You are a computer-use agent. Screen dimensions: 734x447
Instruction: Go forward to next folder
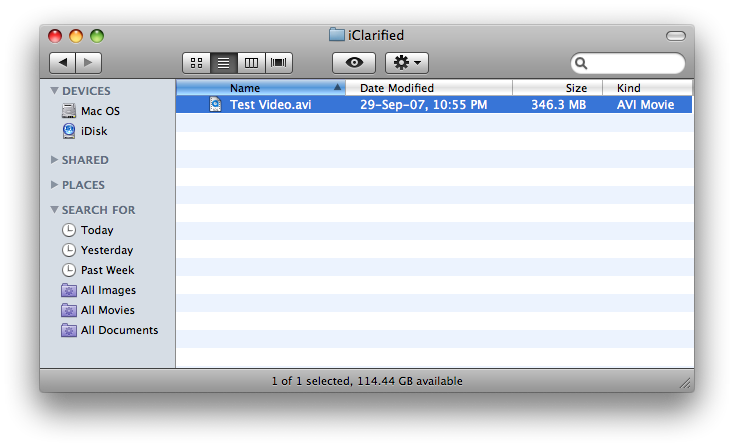(88, 63)
